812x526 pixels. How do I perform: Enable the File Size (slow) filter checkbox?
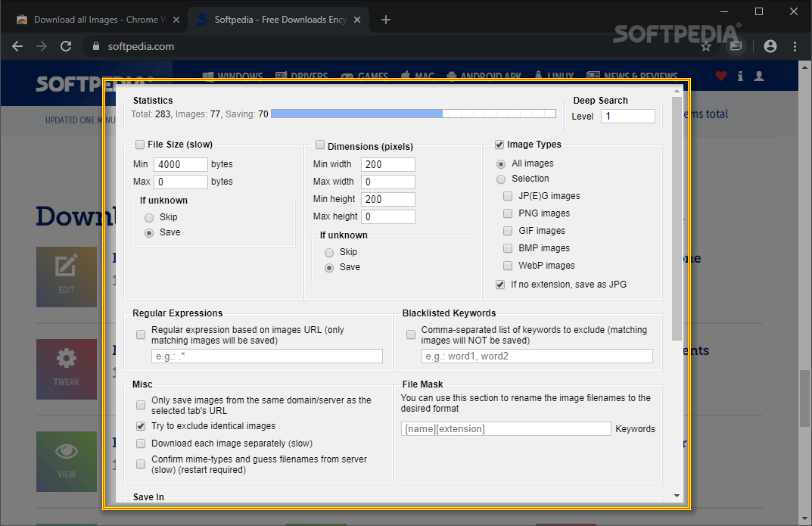140,145
